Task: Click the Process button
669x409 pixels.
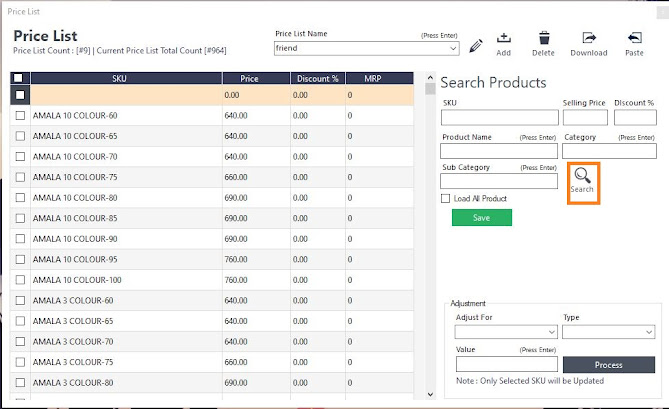Action: 608,365
